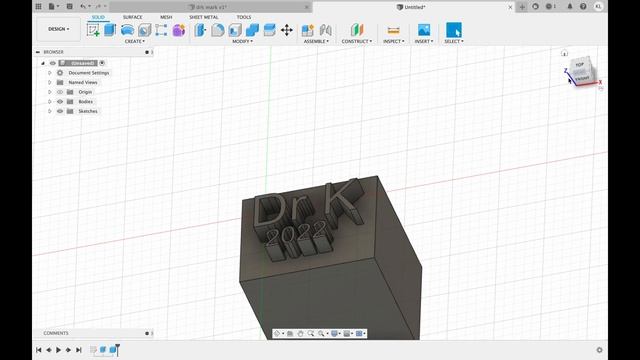Switch to the Surface tab
The width and height of the screenshot is (640, 360).
133,17
